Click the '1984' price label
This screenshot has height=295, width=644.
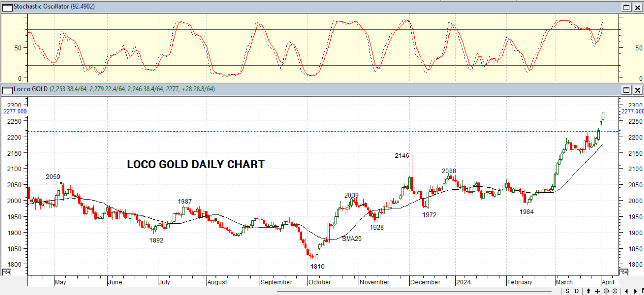click(527, 212)
